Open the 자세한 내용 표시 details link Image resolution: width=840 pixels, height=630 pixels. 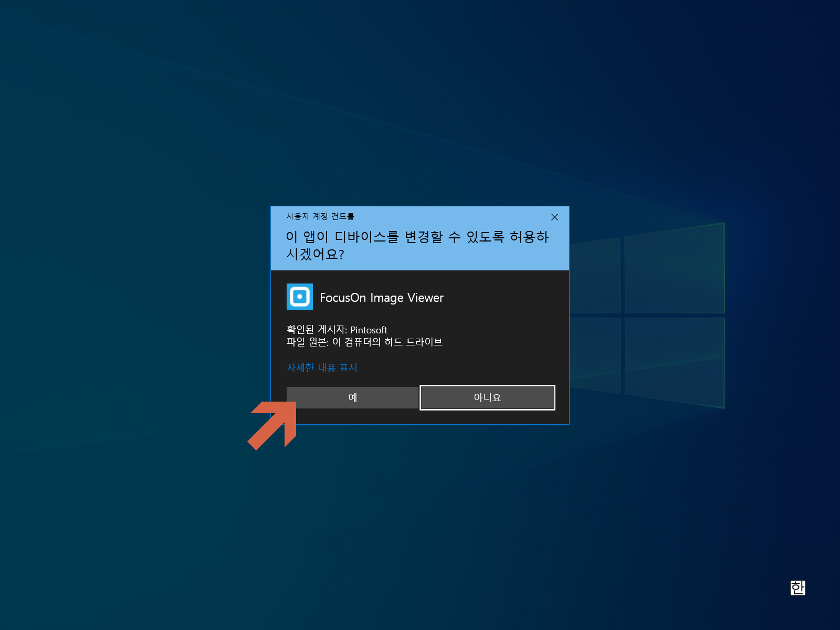coord(322,367)
